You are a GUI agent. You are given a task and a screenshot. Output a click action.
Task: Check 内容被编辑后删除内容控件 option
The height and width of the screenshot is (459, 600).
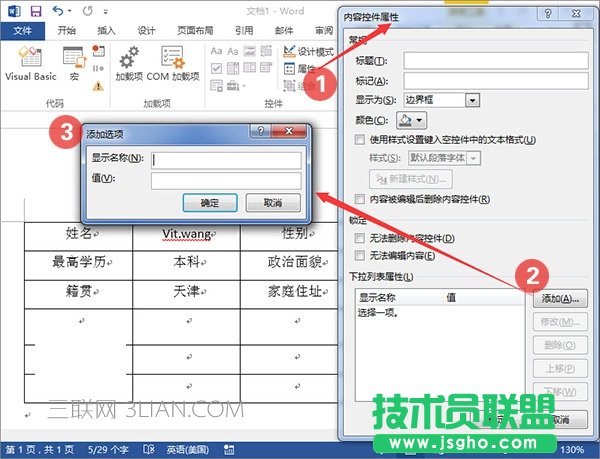(360, 199)
